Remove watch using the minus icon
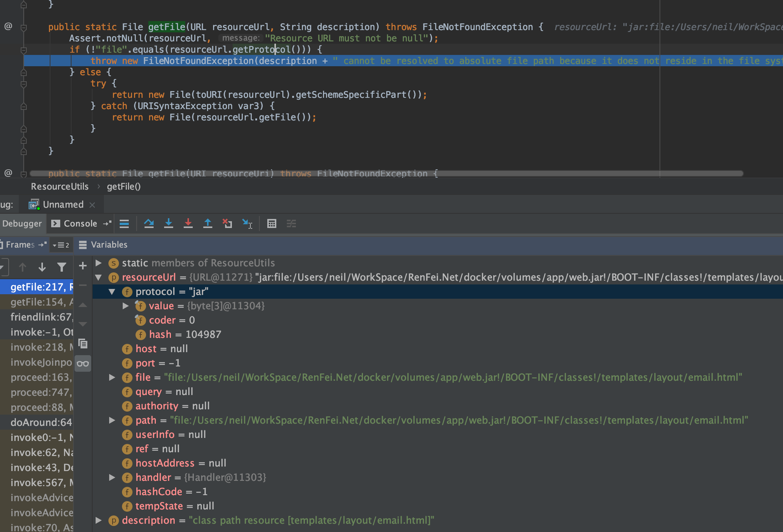Viewport: 783px width, 532px height. [83, 285]
